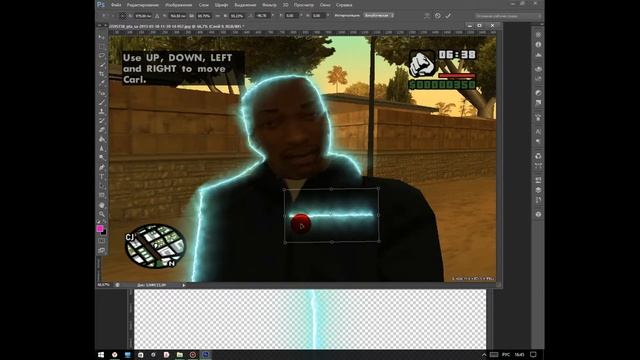Viewport: 640px width, 360px height.
Task: Show hidden system tray icons
Action: point(484,355)
